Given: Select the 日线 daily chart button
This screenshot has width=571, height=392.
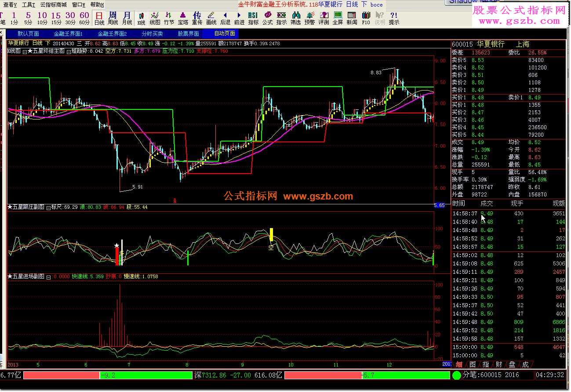Looking at the screenshot, I should point(99,18).
